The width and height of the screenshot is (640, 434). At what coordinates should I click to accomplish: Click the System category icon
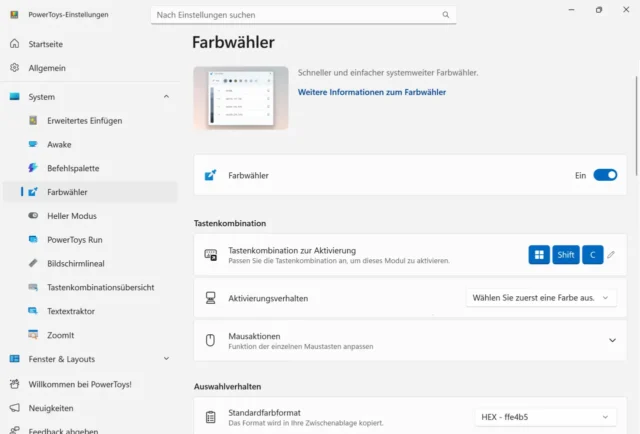(15, 97)
